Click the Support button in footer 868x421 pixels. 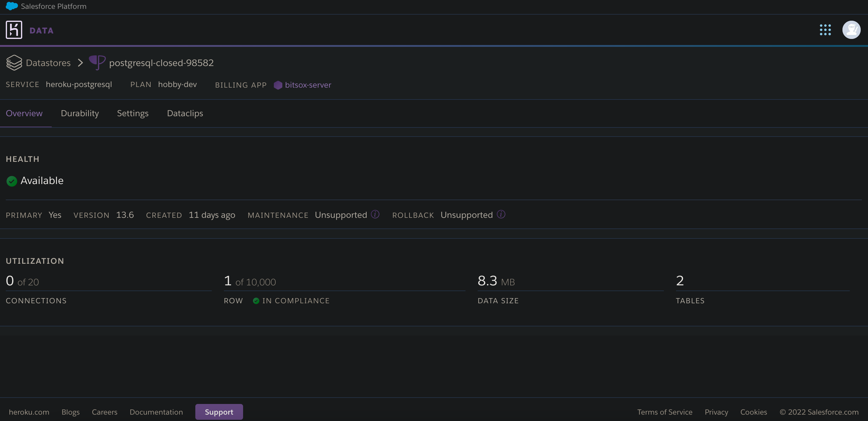coord(219,412)
